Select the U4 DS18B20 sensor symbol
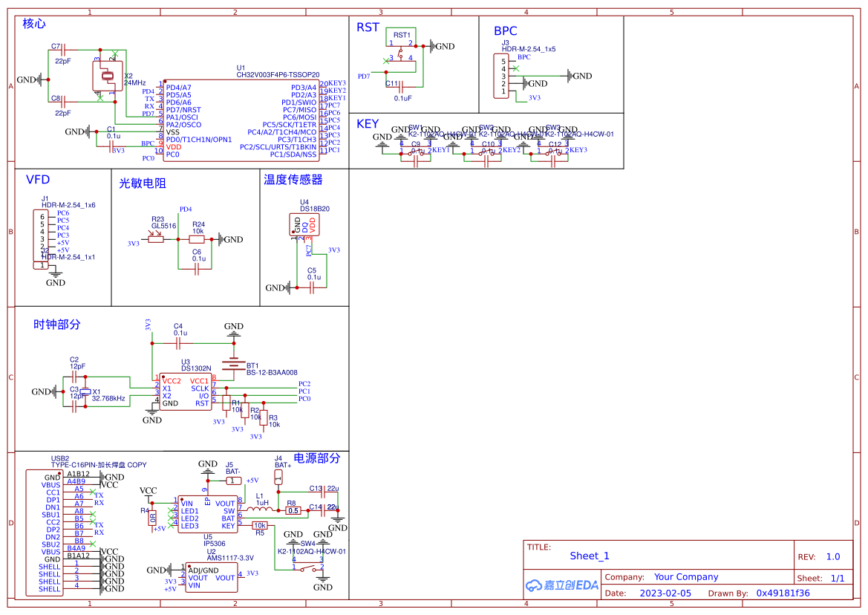 click(x=304, y=225)
